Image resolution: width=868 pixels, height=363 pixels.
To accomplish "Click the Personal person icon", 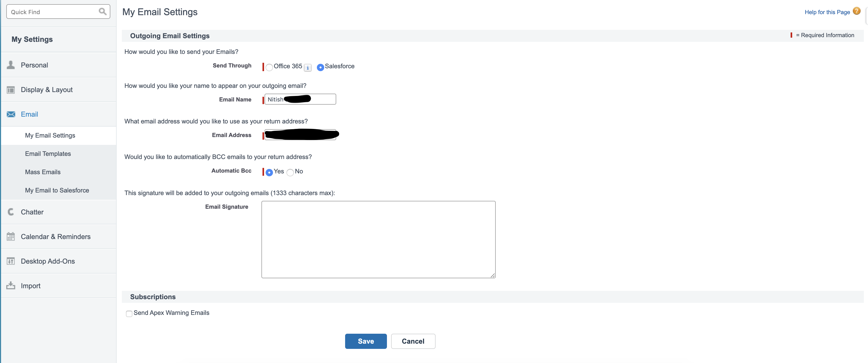I will click(x=11, y=65).
